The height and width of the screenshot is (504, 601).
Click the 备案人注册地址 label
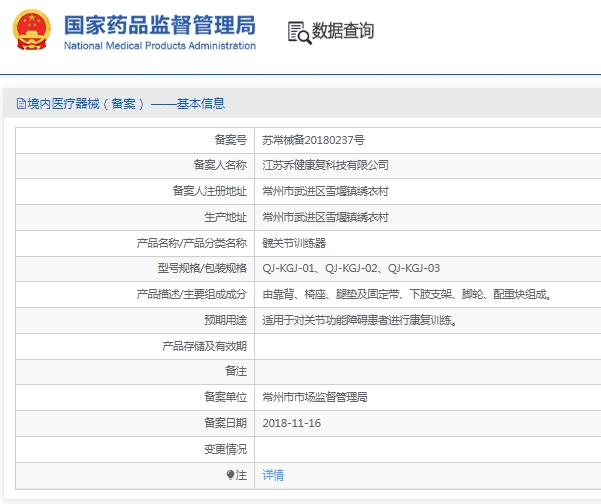point(210,191)
